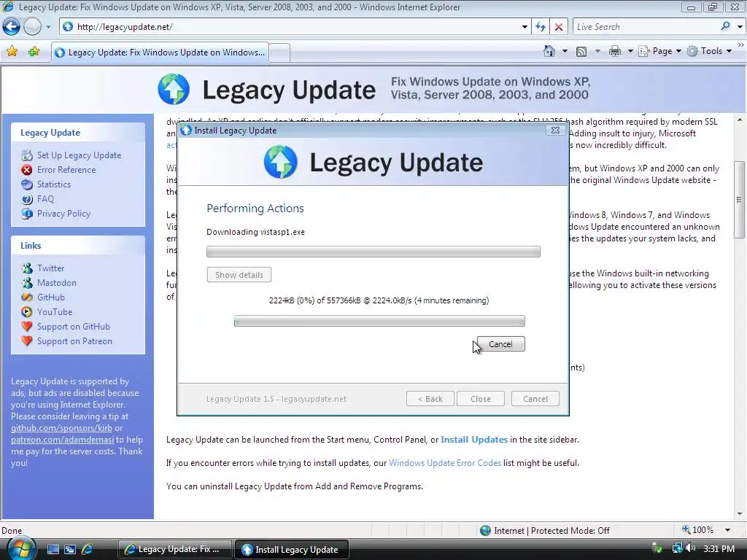Open the recent pages dropdown arrow

(x=48, y=27)
